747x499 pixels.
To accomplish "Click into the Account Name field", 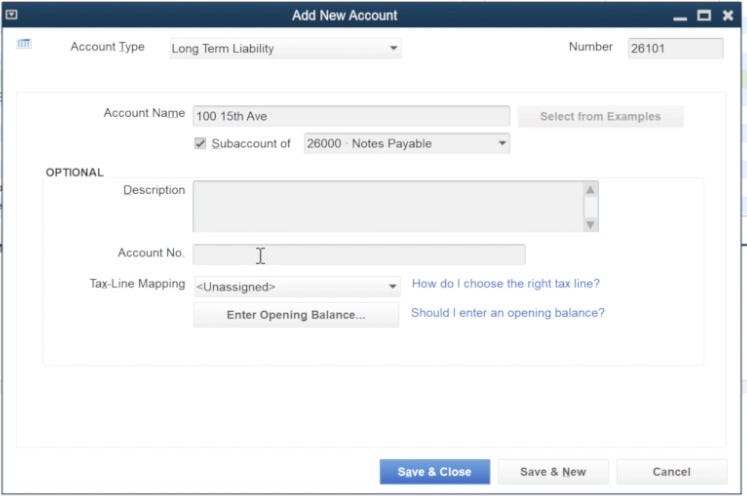I will tap(350, 116).
